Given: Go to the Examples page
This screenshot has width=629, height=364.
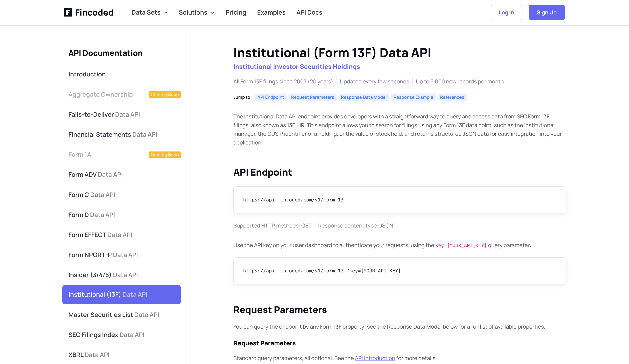Looking at the screenshot, I should point(271,12).
